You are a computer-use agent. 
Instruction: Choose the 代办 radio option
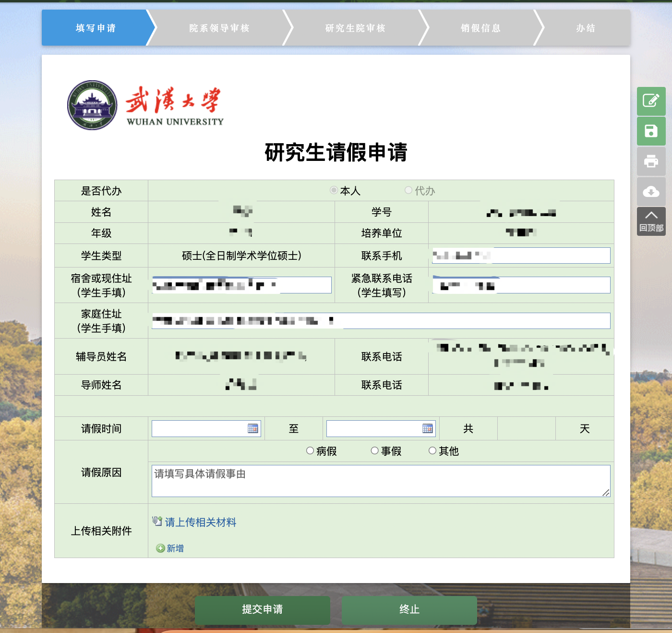pos(408,190)
